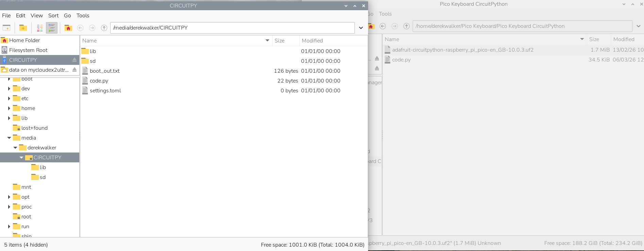
Task: Select Filesystem Root in places sidebar
Action: pos(28,50)
